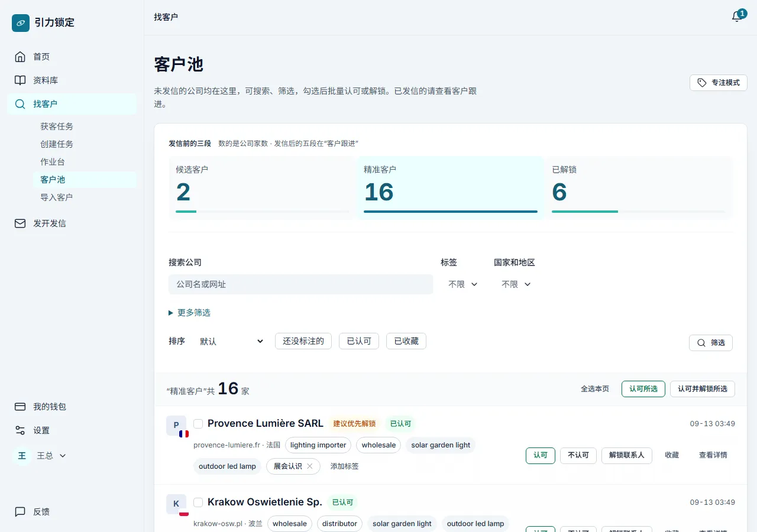Click the 首页 home icon

click(x=20, y=57)
